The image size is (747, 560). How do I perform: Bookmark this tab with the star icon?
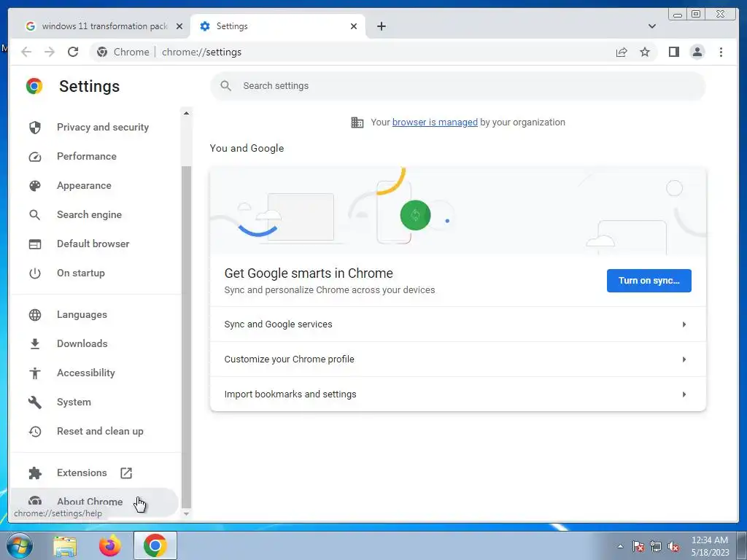[645, 52]
